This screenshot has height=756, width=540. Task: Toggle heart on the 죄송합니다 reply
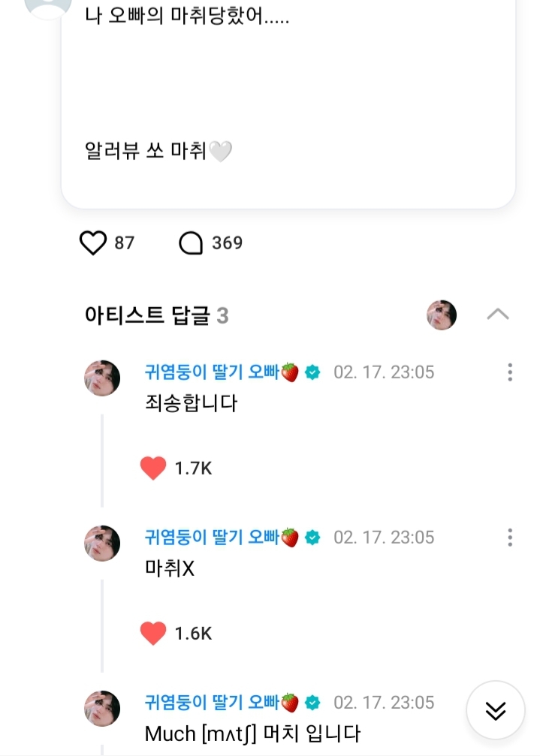click(153, 468)
